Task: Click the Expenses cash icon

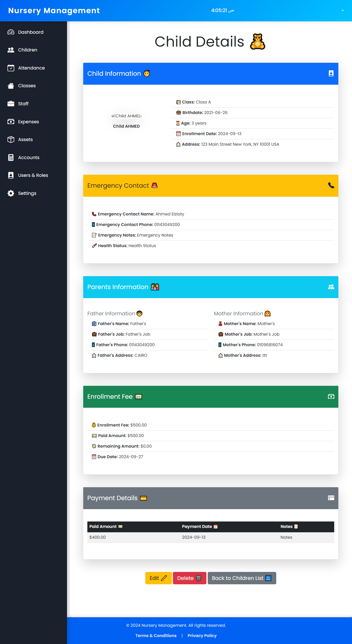Action: [x=11, y=122]
